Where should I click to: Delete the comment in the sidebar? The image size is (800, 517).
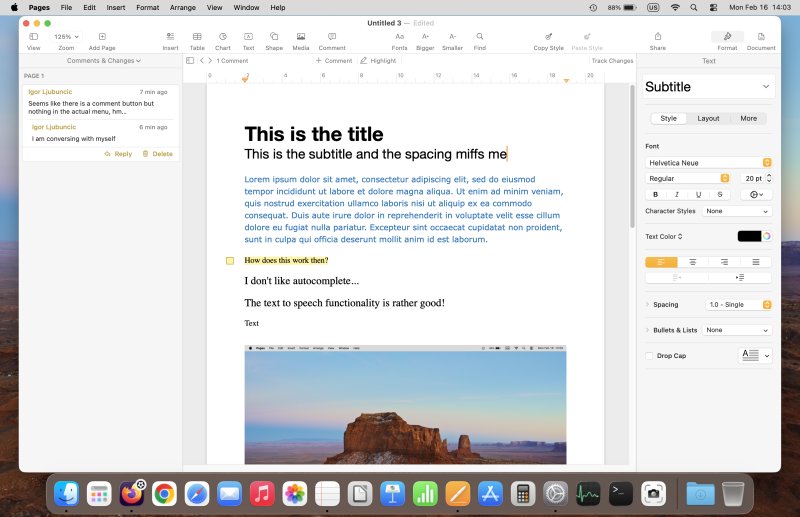[157, 154]
